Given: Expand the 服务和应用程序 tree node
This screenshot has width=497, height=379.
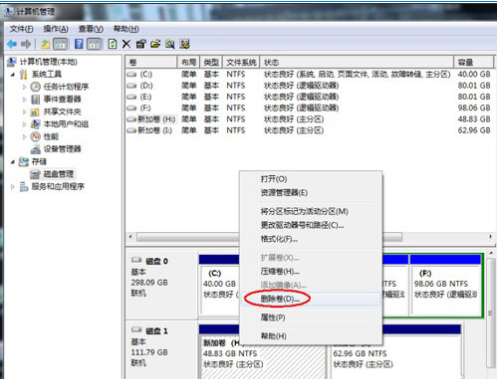Looking at the screenshot, I should tap(13, 187).
